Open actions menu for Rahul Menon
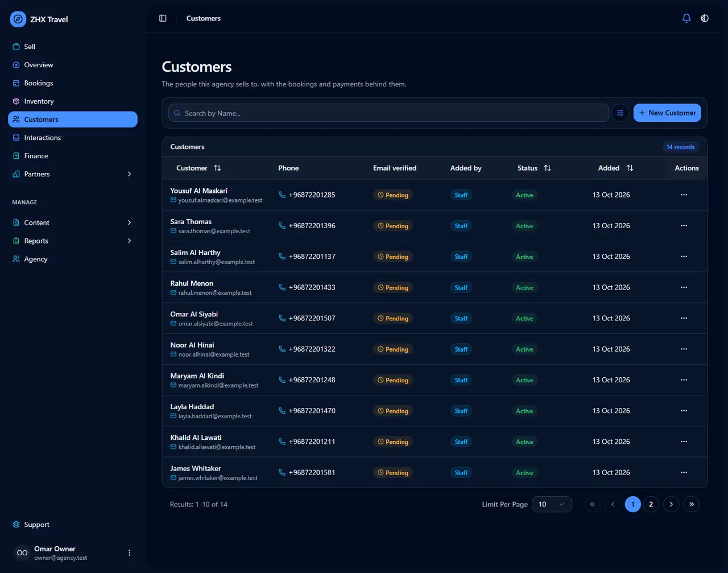 pos(684,287)
